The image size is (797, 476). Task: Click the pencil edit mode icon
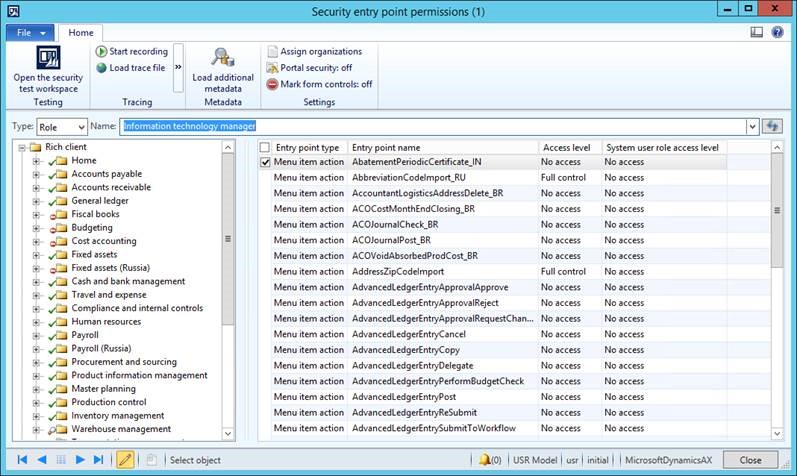tap(125, 460)
